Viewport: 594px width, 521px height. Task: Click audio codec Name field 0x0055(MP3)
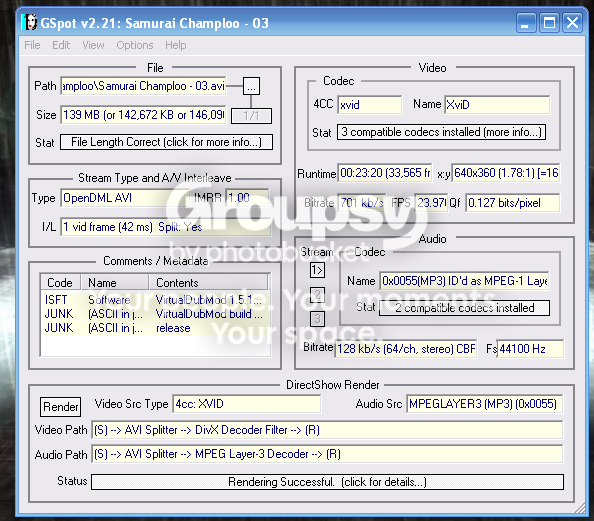coord(464,281)
